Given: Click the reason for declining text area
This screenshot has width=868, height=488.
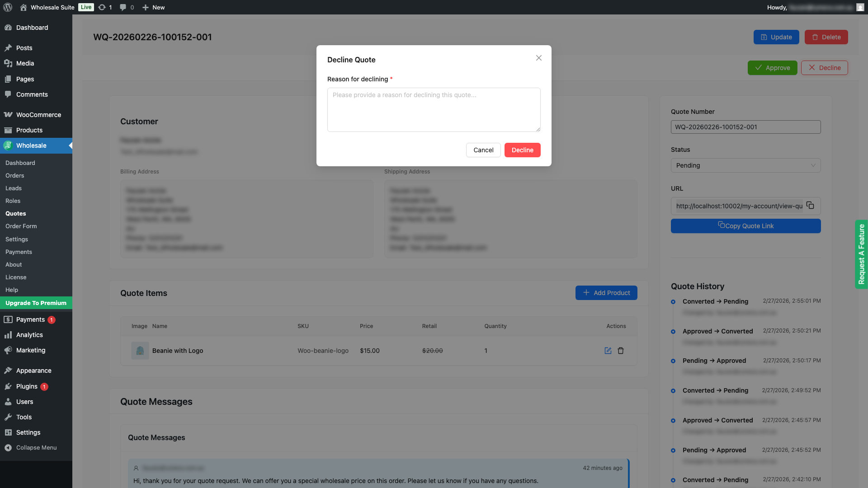Looking at the screenshot, I should (434, 109).
